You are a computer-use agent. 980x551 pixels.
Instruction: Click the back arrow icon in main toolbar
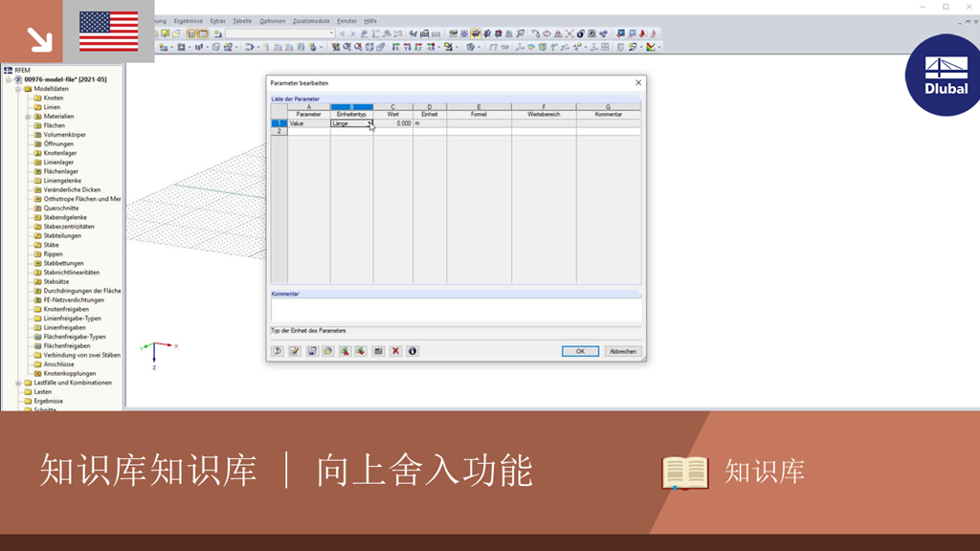coord(342,33)
